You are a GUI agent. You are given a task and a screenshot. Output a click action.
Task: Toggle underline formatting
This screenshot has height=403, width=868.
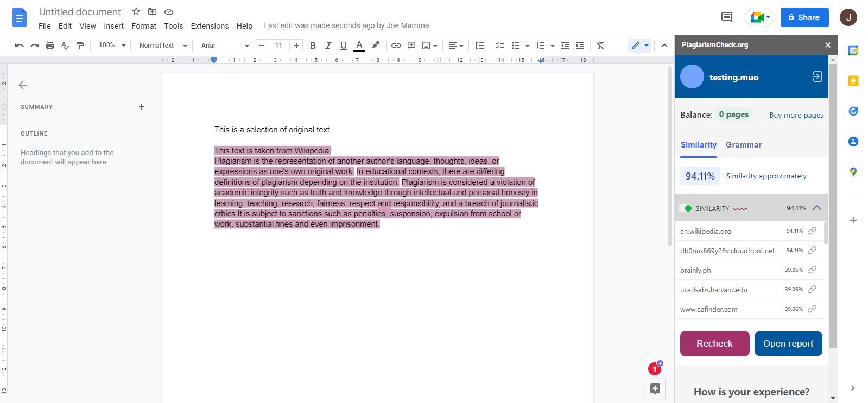point(343,46)
